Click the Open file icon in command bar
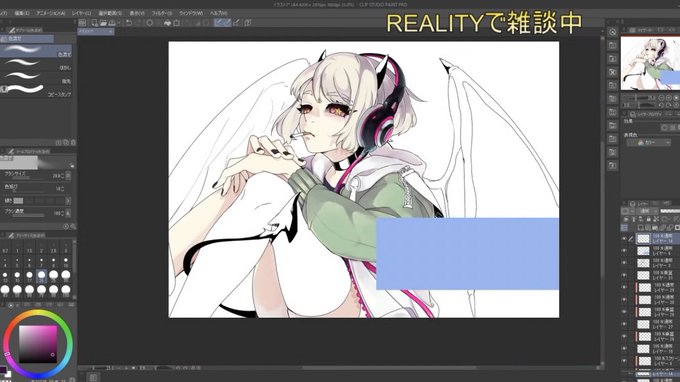This screenshot has width=680, height=382. click(103, 23)
